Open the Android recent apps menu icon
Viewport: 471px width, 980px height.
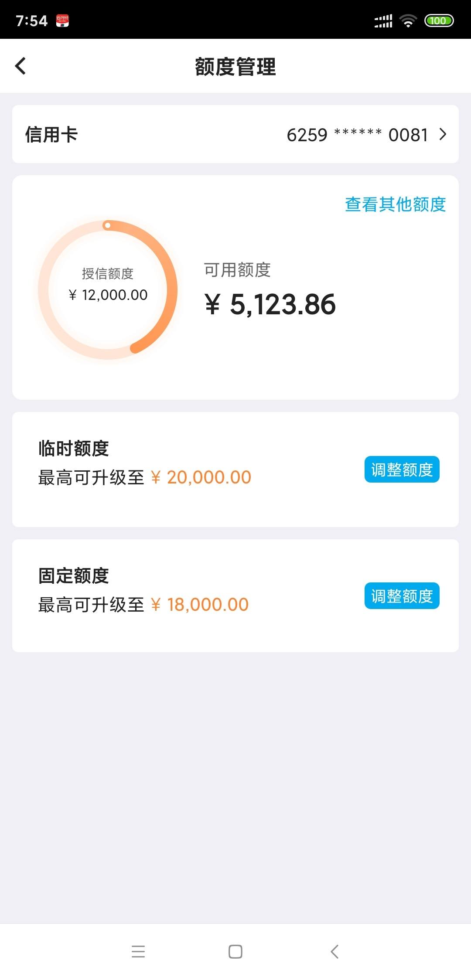138,951
